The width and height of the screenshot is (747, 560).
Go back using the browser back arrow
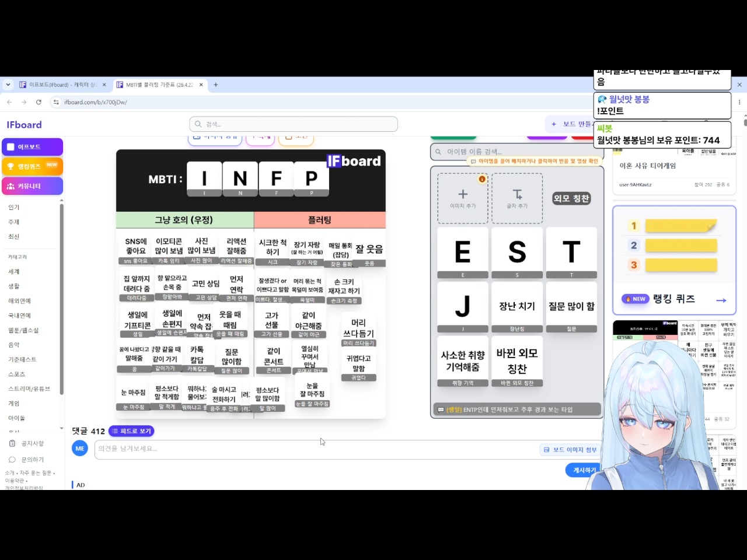coord(9,102)
